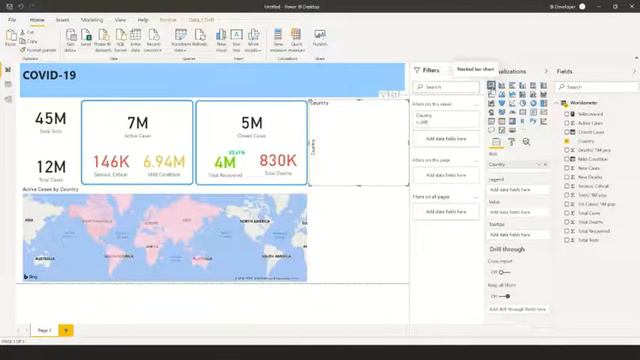Open the Help ribbon tab
The width and height of the screenshot is (640, 360).
pyautogui.click(x=143, y=20)
